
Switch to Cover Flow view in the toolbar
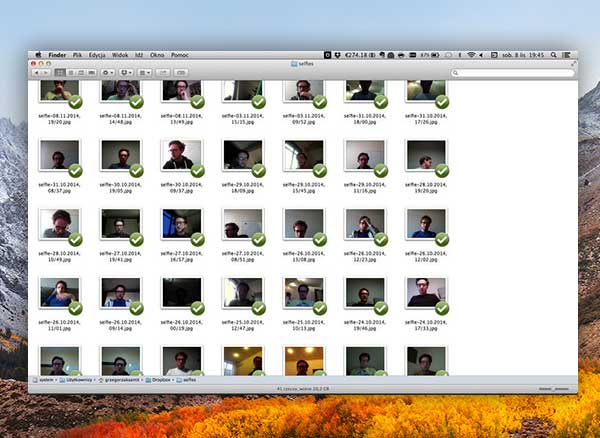tap(91, 73)
